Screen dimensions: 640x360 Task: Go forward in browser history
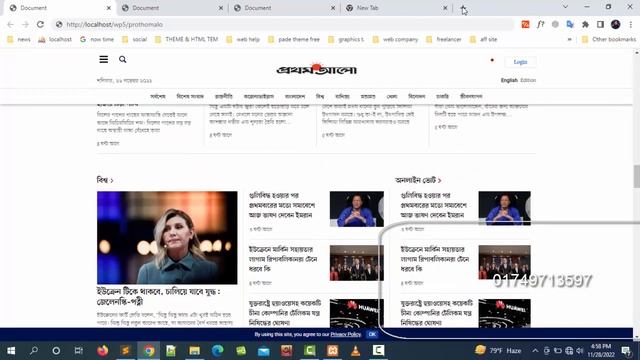pos(25,24)
